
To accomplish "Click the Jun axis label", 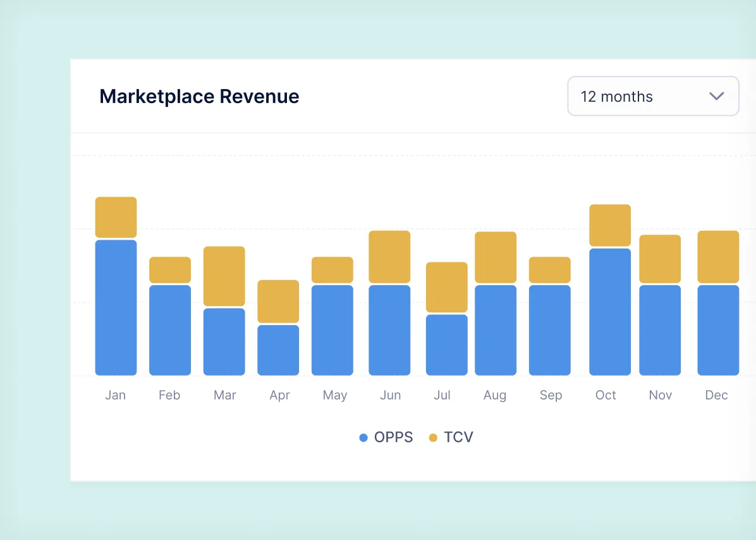I will coord(391,395).
